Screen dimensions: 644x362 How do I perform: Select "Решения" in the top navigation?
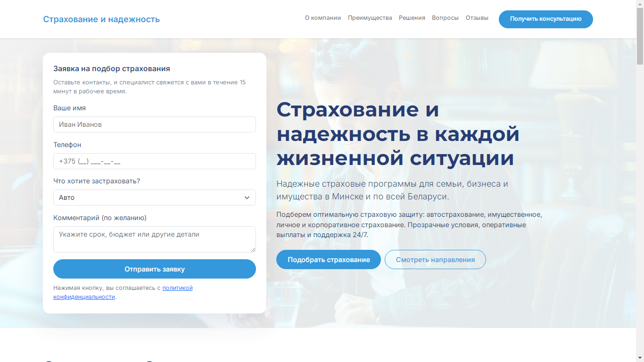click(412, 18)
